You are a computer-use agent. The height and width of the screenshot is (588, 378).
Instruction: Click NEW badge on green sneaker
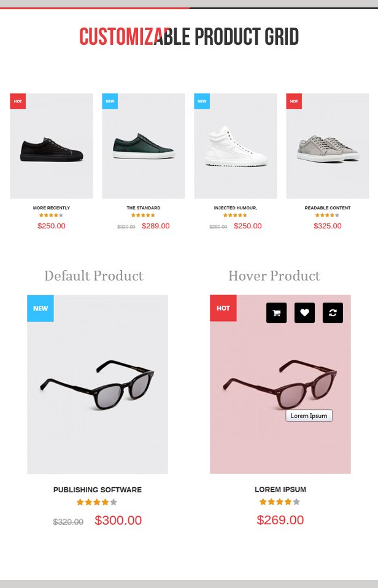110,101
